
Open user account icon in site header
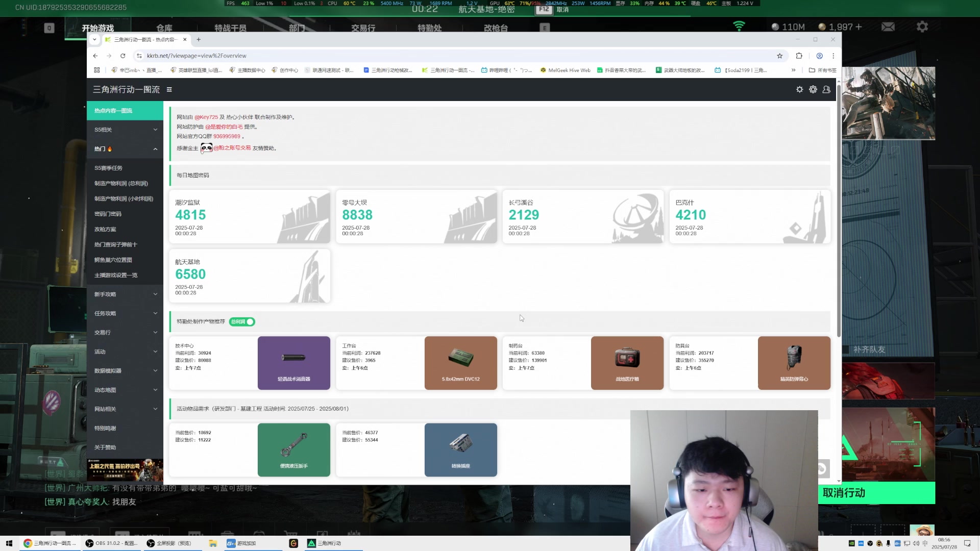click(x=826, y=89)
